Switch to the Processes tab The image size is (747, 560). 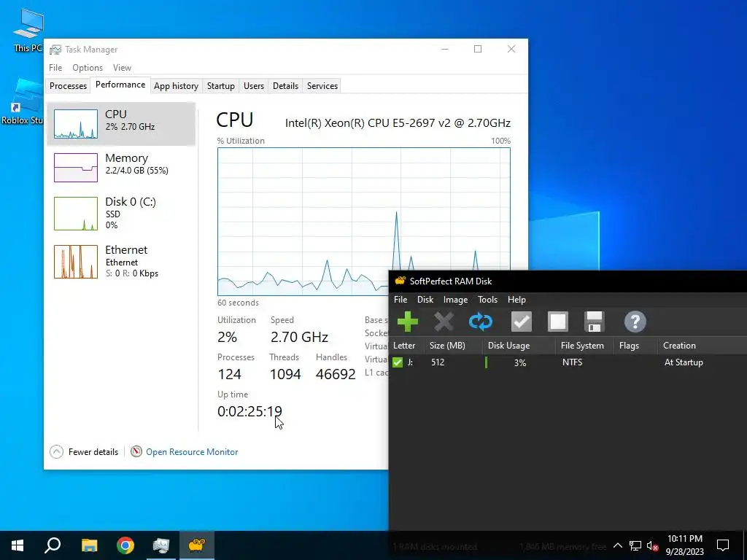[x=68, y=86]
